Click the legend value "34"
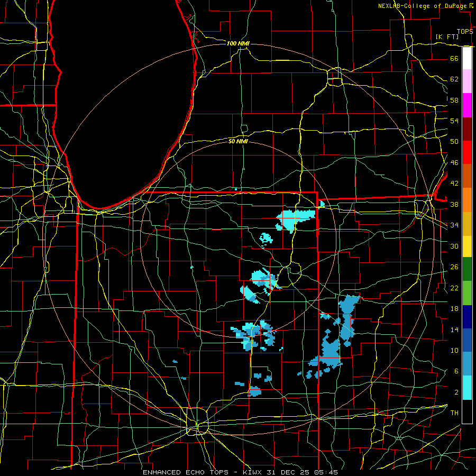This screenshot has width=476, height=476. point(454,225)
